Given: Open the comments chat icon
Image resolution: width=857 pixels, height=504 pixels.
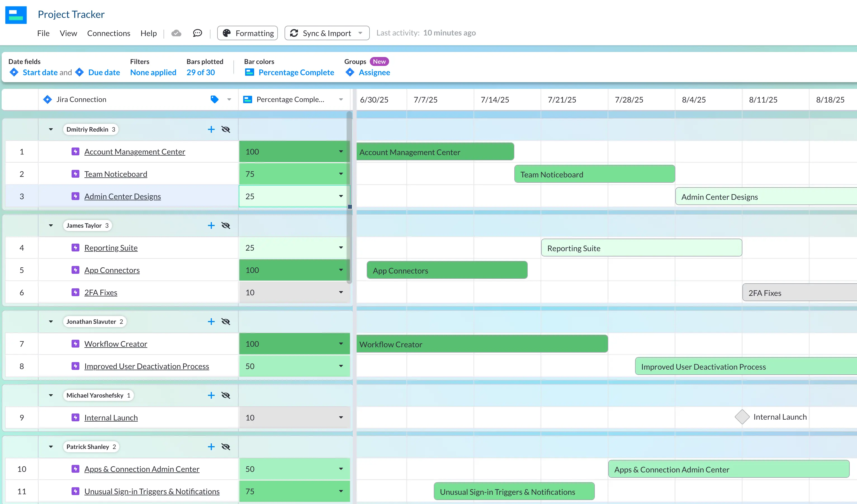Looking at the screenshot, I should (x=197, y=33).
